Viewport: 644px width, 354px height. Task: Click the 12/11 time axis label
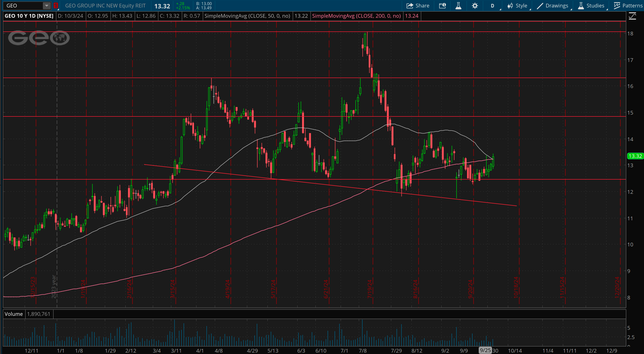point(31,351)
